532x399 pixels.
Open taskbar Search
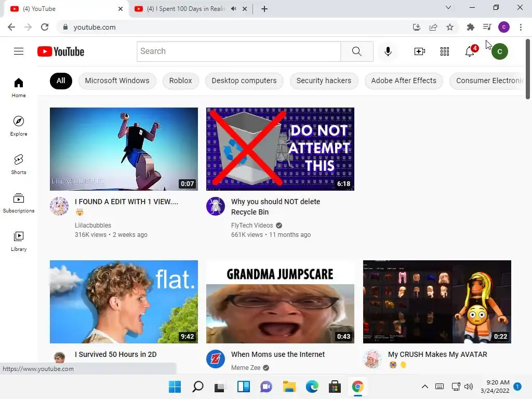coord(198,387)
